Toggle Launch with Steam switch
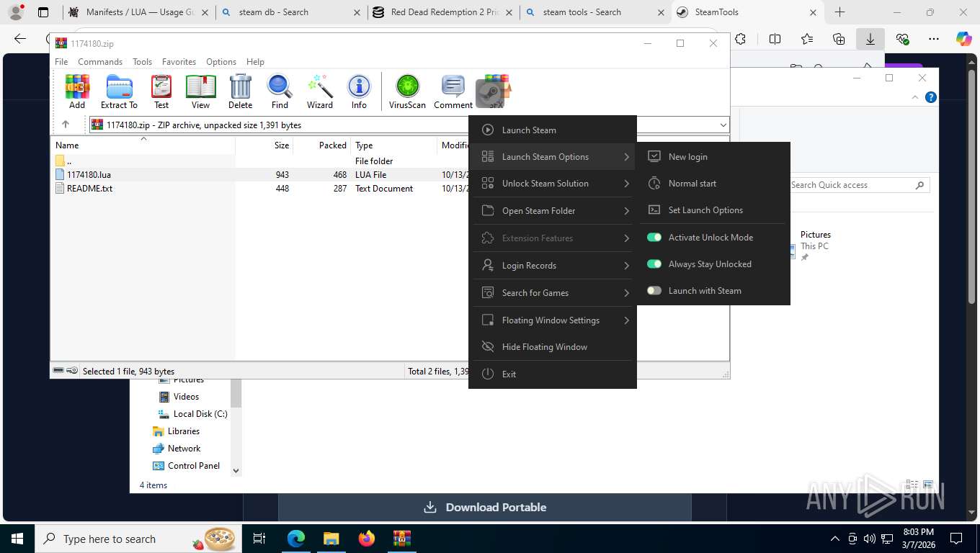This screenshot has width=980, height=553. pyautogui.click(x=654, y=290)
